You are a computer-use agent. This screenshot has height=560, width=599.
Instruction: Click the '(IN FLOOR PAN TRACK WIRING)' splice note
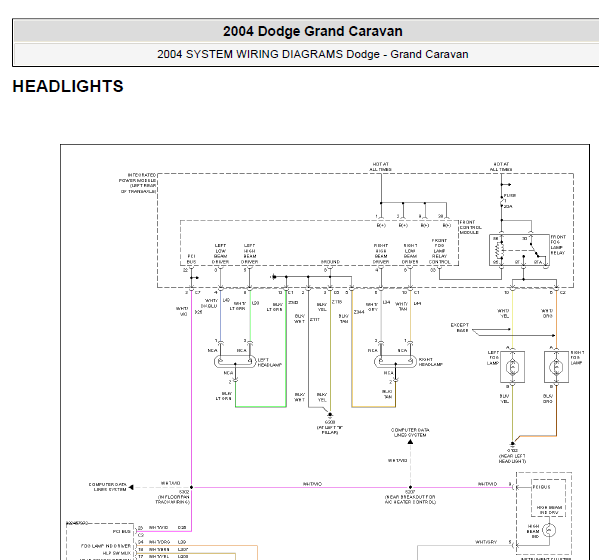click(x=172, y=499)
